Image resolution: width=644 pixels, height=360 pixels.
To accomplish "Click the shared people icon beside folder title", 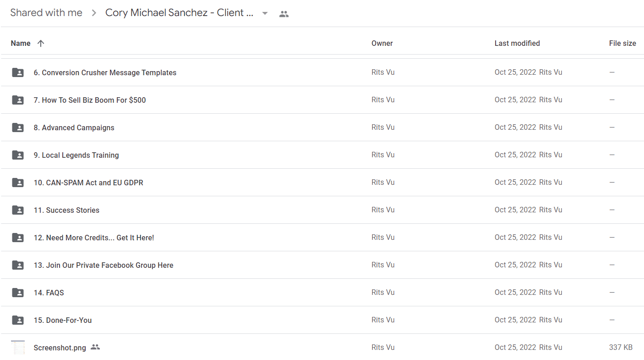I will tap(284, 14).
